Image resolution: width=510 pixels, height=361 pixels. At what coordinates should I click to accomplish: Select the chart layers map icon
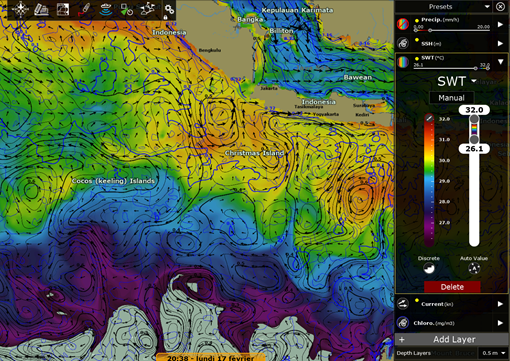[63, 9]
